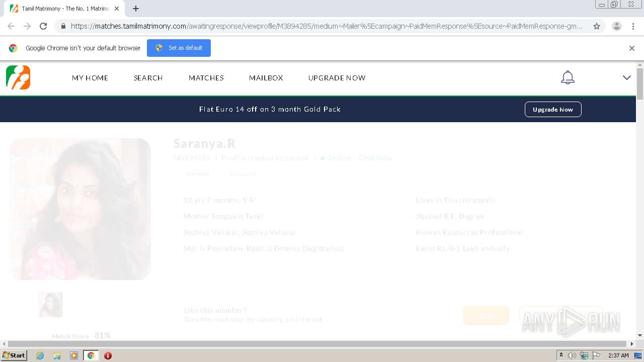Open network status tray icon

584,355
